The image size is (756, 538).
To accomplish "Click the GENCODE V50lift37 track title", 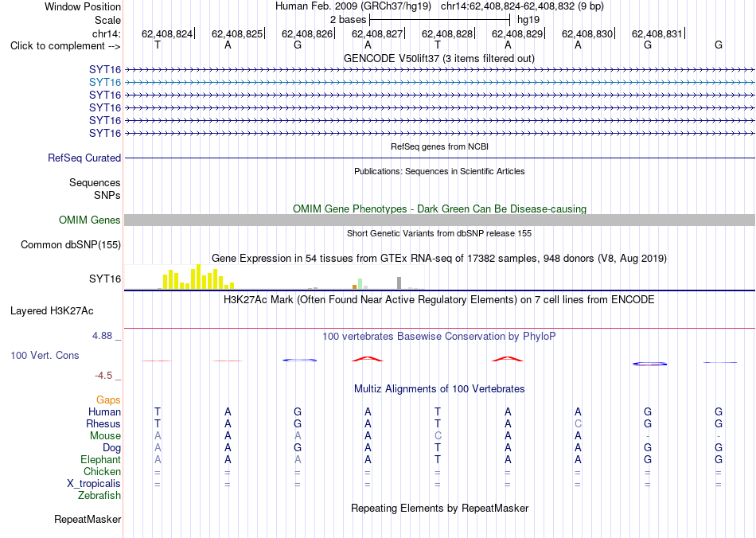I will (438, 58).
